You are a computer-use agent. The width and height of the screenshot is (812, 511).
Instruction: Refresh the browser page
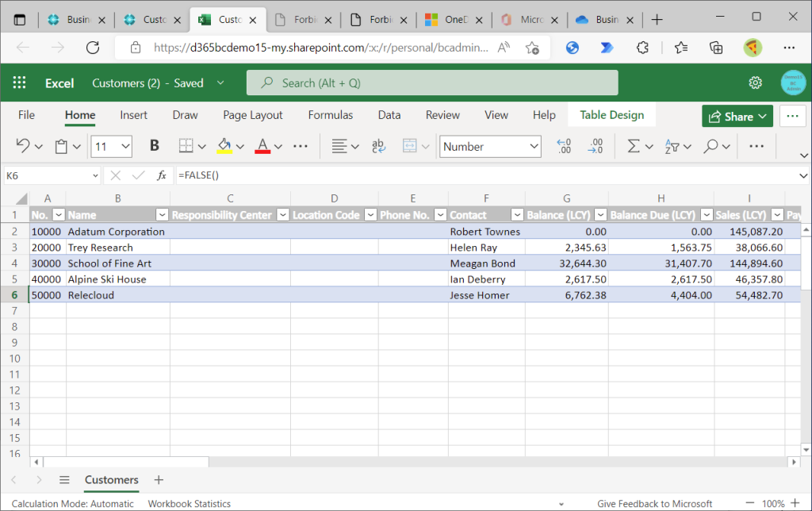click(x=93, y=48)
